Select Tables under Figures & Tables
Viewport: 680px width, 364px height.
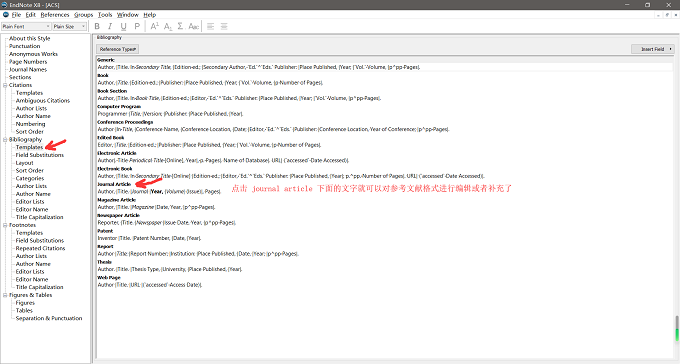pos(24,311)
